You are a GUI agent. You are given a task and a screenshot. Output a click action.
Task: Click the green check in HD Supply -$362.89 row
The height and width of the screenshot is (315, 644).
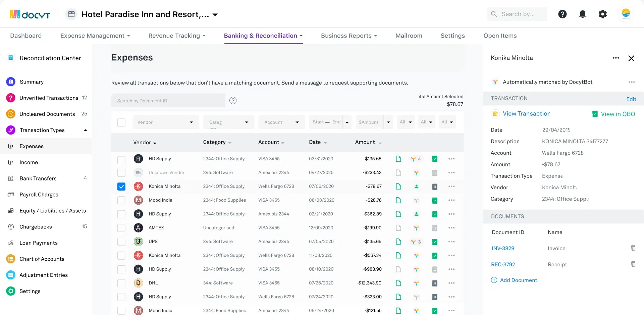pos(435,214)
